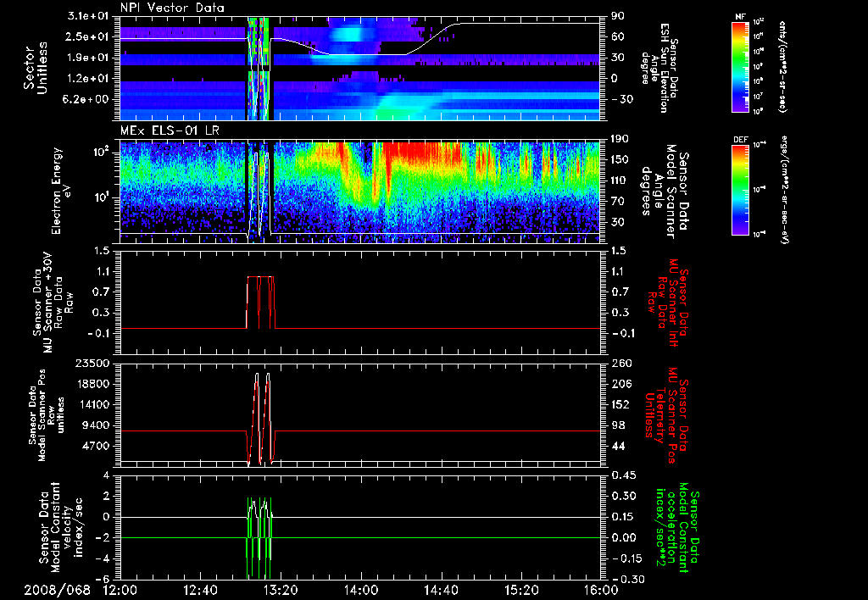Click the 150 scanner angle tick value
This screenshot has height=600, width=868.
coord(619,160)
